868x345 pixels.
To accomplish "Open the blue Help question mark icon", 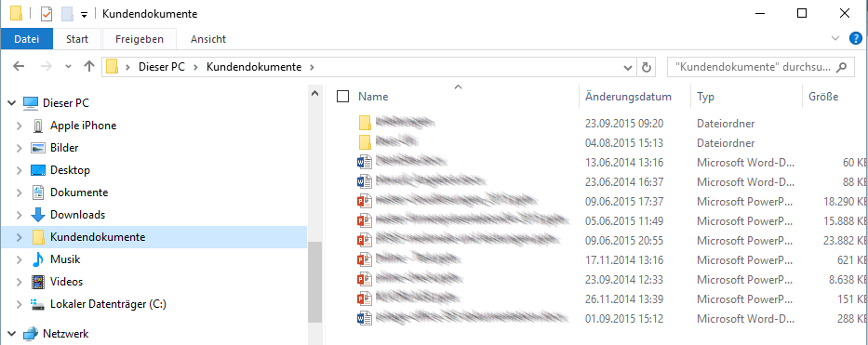I will click(x=856, y=38).
